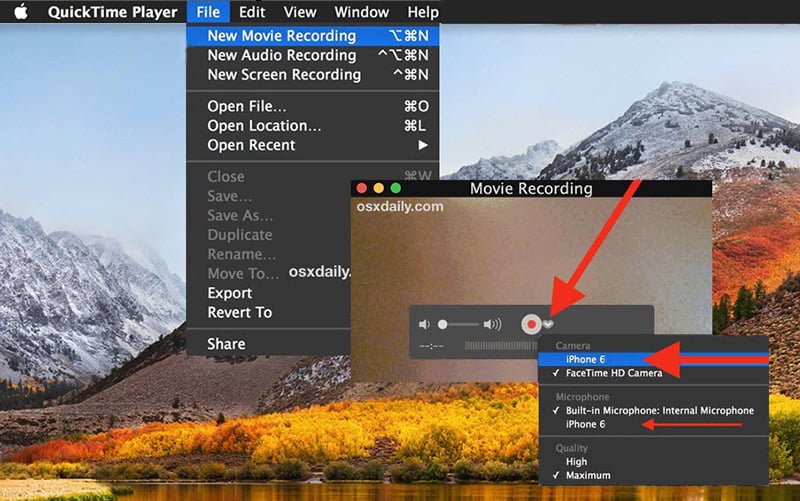Click the low volume speaker icon
Screen dimensions: 800x501
(x=424, y=324)
